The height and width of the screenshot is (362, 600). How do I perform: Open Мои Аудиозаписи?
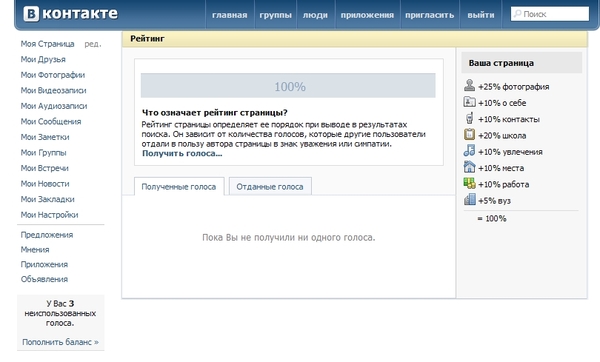54,106
